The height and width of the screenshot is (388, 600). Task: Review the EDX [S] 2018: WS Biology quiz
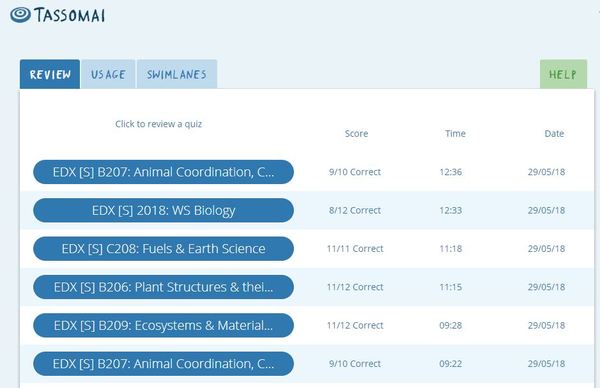point(163,210)
